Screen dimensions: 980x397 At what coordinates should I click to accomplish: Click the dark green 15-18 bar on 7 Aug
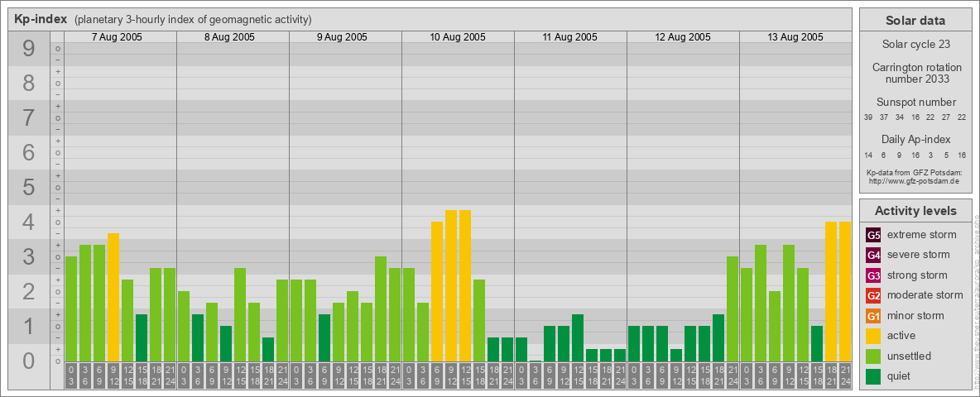pos(142,337)
